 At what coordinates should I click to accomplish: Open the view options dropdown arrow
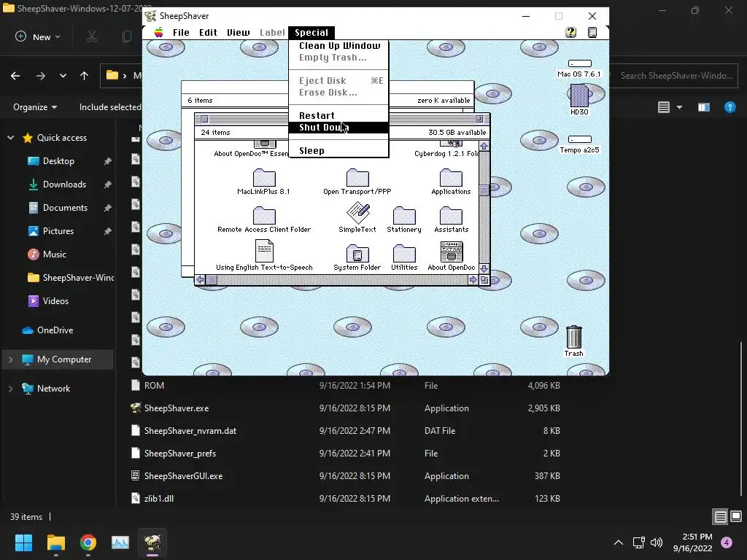[679, 107]
